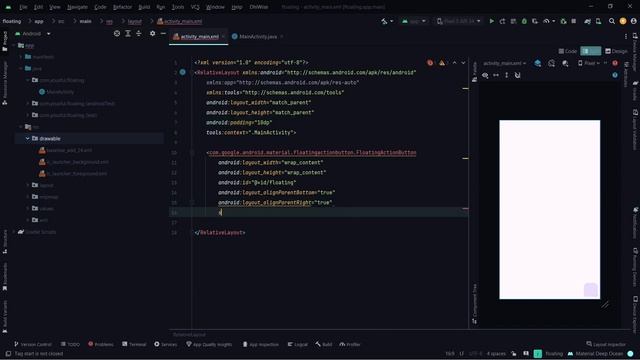
Task: Toggle the Project tool window stripe button
Action: [x=5, y=41]
